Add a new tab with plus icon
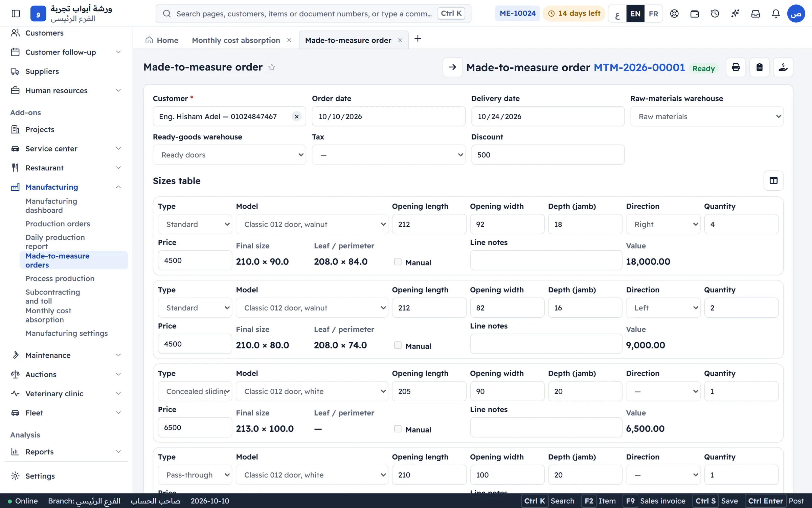Image resolution: width=812 pixels, height=508 pixels. point(418,39)
